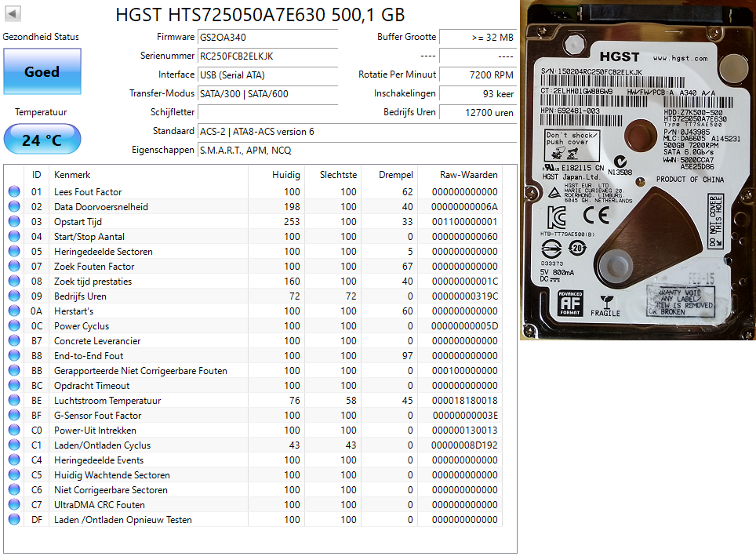This screenshot has height=556, width=756.
Task: Click the Temperatuur label
Action: point(41,112)
